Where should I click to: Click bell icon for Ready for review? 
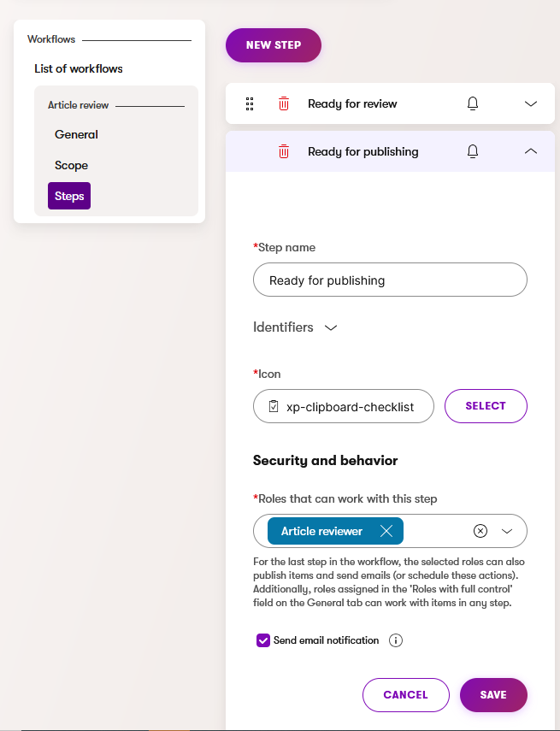click(x=472, y=104)
